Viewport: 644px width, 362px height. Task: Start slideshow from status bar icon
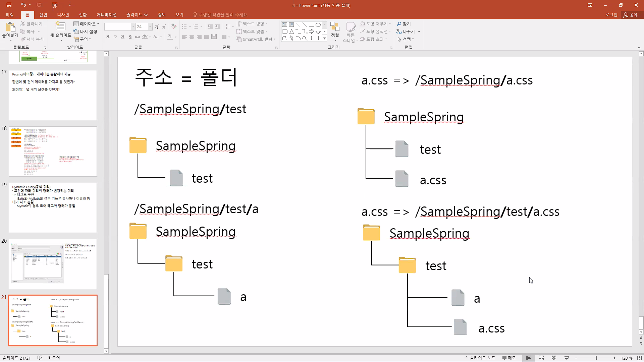567,358
